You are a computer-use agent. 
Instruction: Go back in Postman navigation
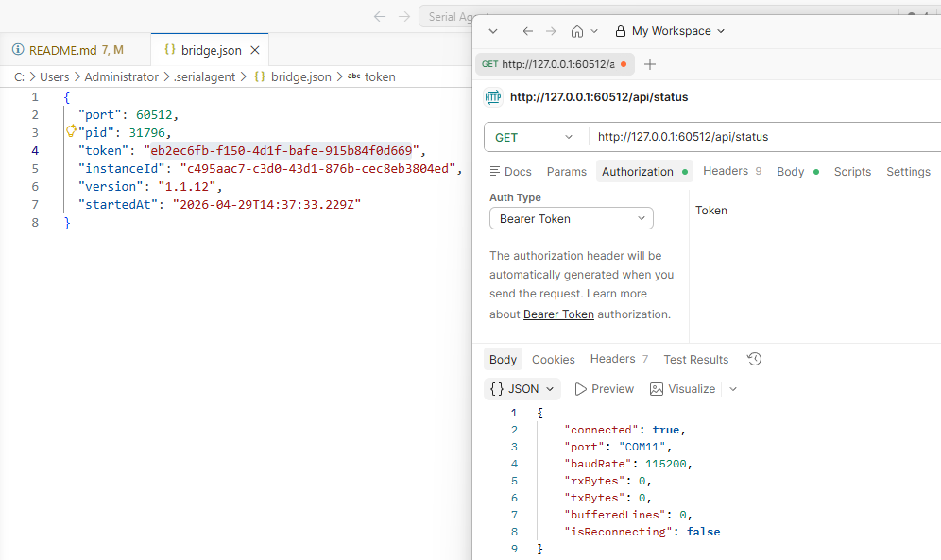point(527,31)
